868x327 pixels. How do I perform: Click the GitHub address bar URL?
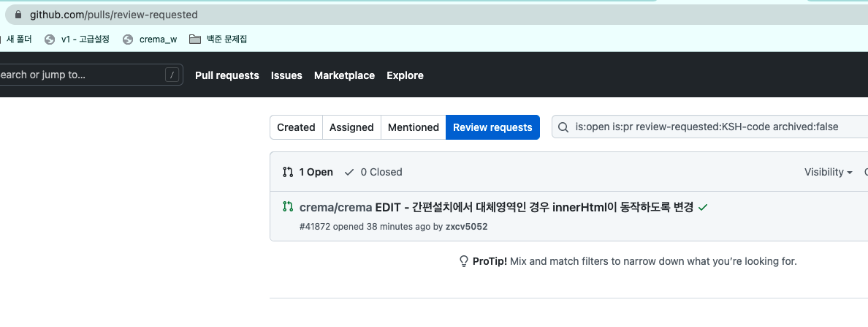pos(113,15)
